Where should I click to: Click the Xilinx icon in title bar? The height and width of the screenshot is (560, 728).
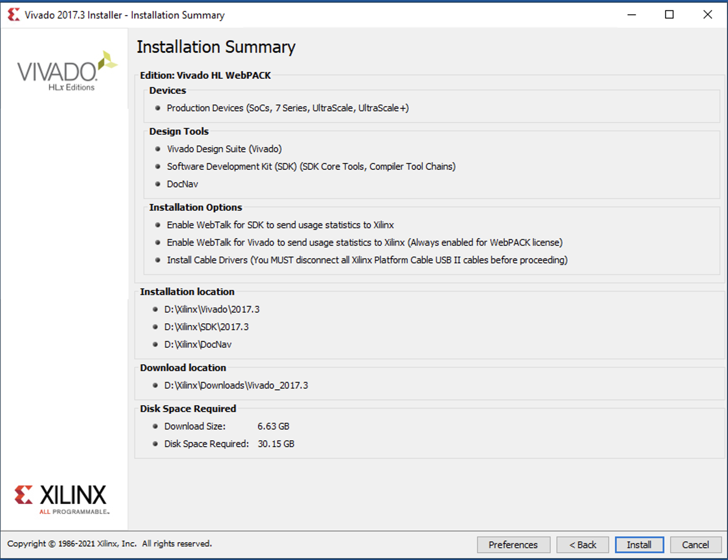coord(13,15)
